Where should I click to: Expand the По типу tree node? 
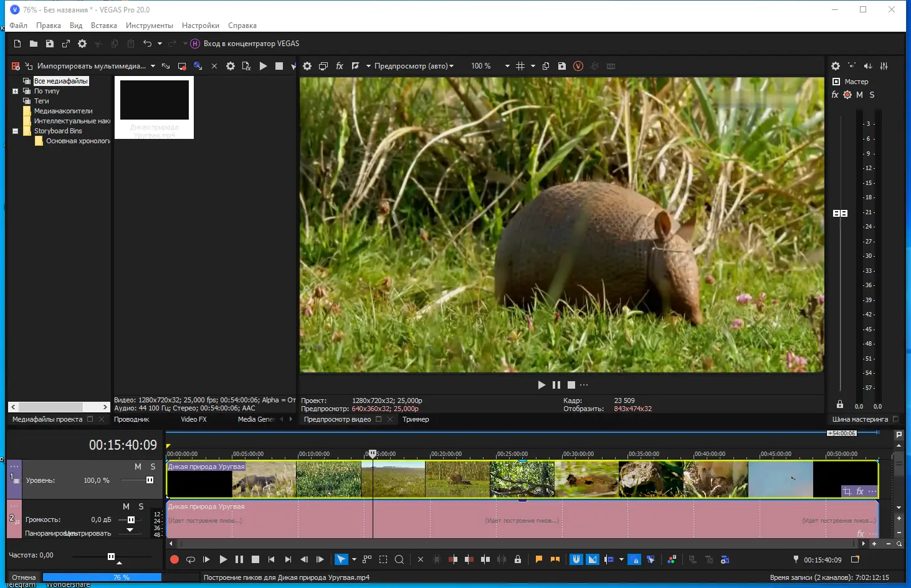tap(16, 91)
